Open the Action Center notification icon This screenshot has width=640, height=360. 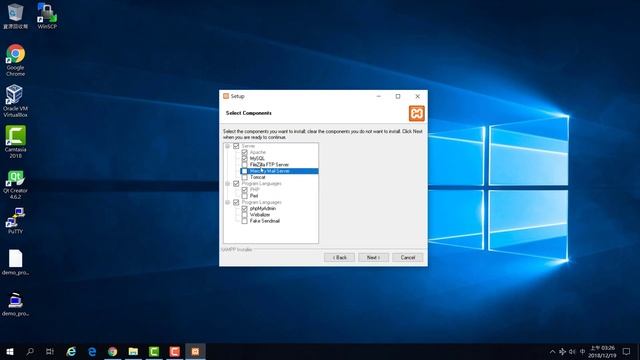click(627, 351)
